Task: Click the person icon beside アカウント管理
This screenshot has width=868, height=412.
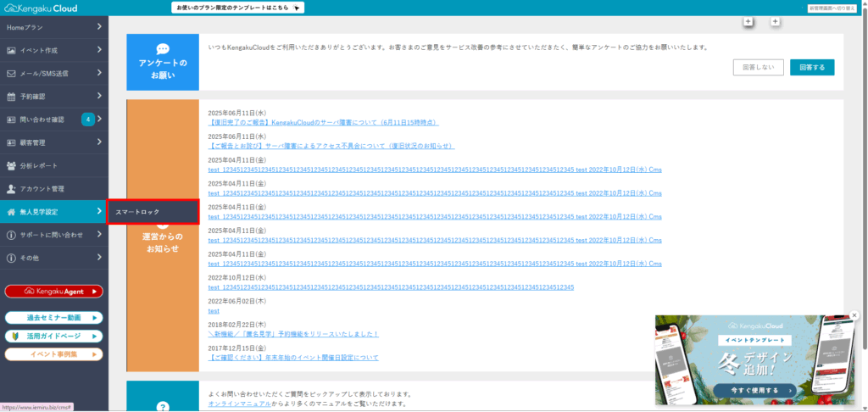Action: [x=11, y=189]
